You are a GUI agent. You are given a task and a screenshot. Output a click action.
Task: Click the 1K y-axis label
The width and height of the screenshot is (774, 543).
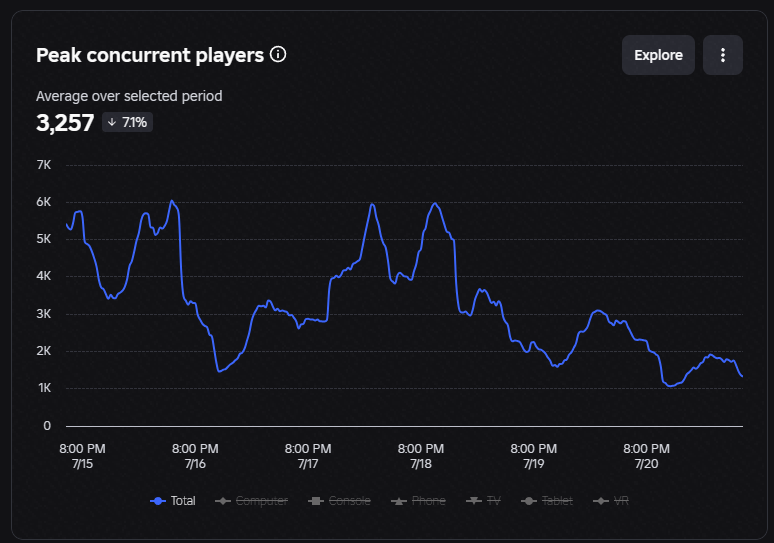(x=44, y=388)
